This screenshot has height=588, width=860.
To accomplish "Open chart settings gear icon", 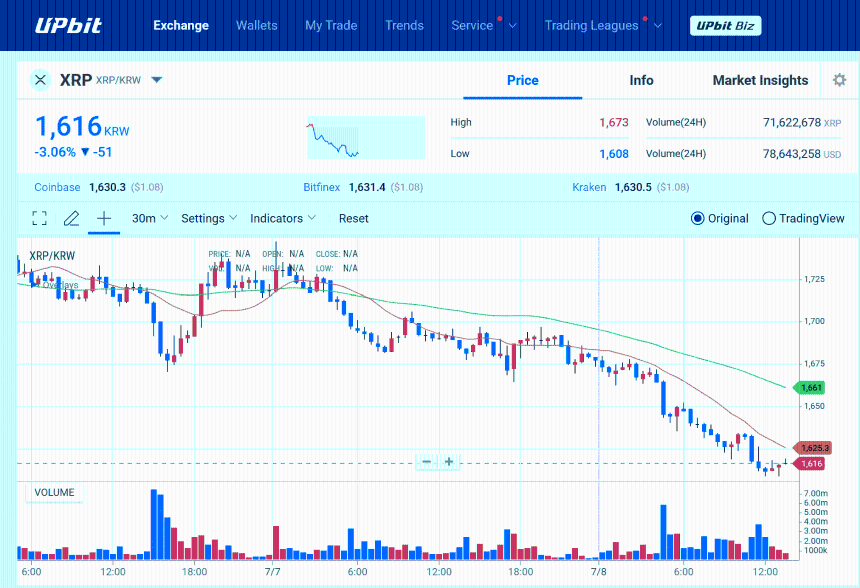I will pyautogui.click(x=839, y=80).
